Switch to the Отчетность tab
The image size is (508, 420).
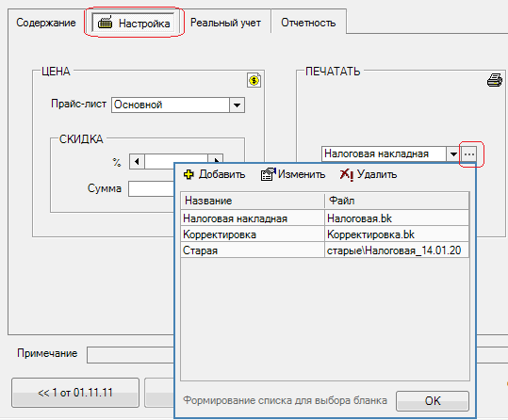click(308, 23)
